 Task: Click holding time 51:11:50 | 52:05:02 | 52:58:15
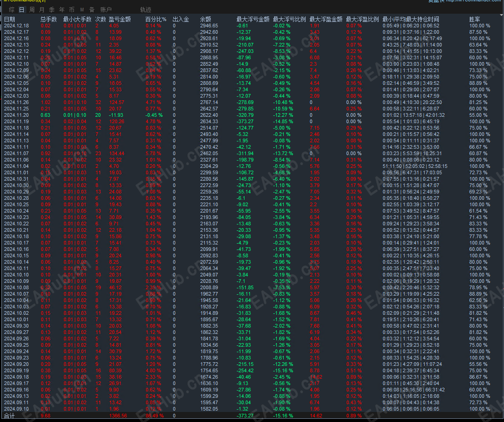pos(415,166)
